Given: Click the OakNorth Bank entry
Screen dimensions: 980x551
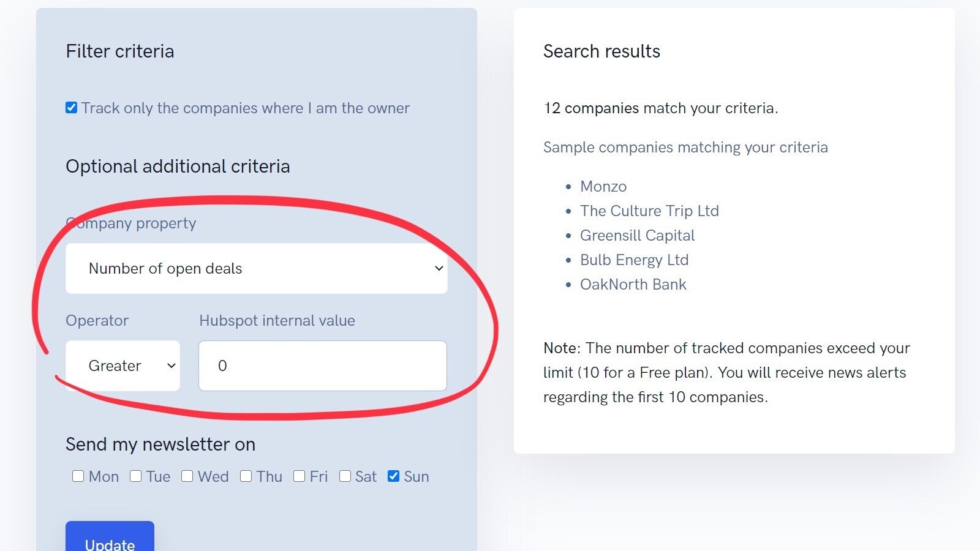Looking at the screenshot, I should coord(633,284).
